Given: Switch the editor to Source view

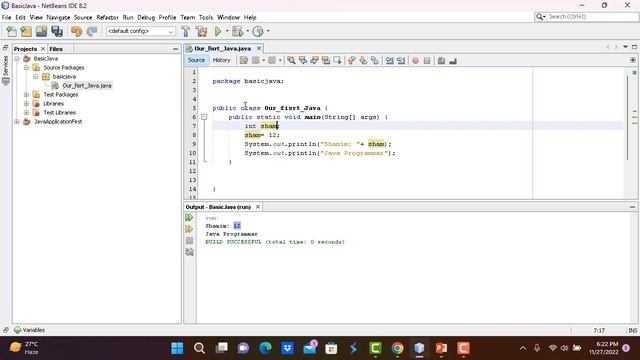Looking at the screenshot, I should tap(196, 60).
